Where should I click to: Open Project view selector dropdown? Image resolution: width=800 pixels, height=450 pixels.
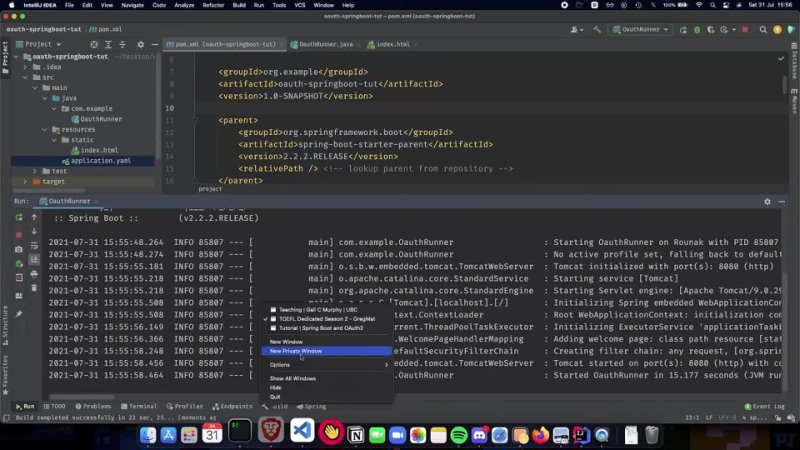pyautogui.click(x=38, y=44)
